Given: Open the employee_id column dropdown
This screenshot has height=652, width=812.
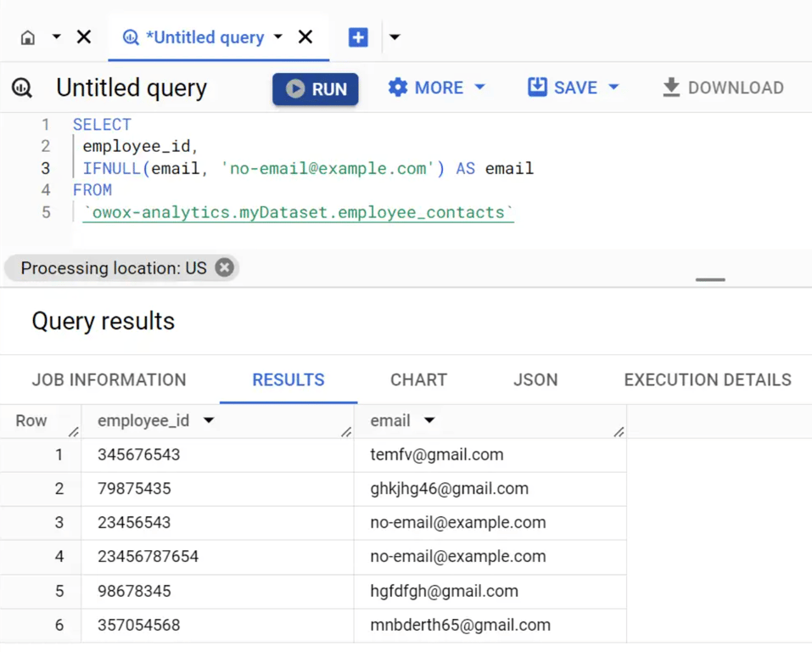Looking at the screenshot, I should point(209,420).
